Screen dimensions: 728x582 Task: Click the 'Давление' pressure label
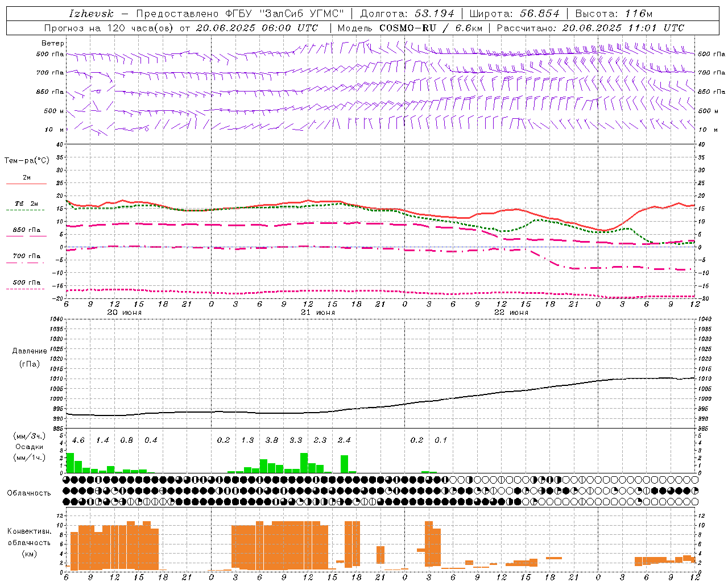tap(30, 351)
